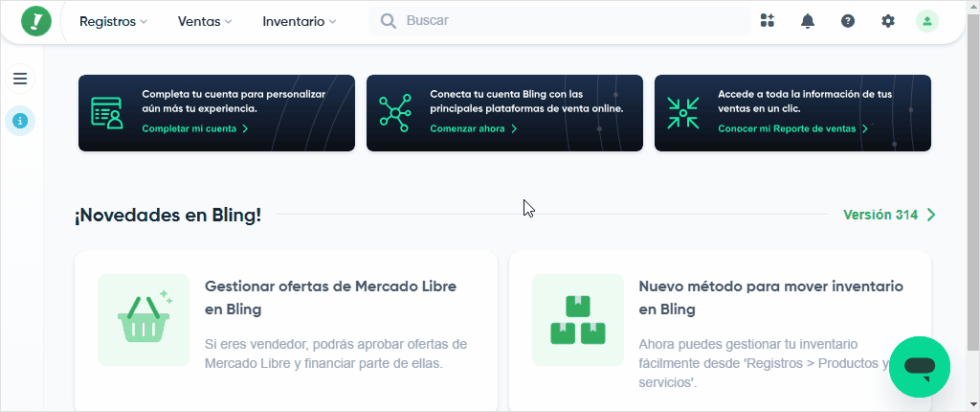Click text 'Conecta tu cuenta Bling con las'
Screen dimensions: 980x412
point(506,94)
